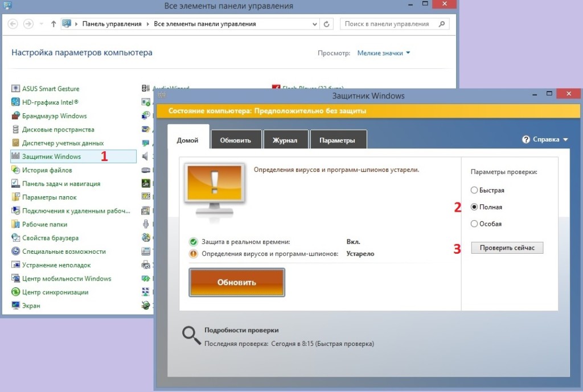The image size is (583, 392).
Task: Click the large orange Обновить button
Action: pos(237,282)
